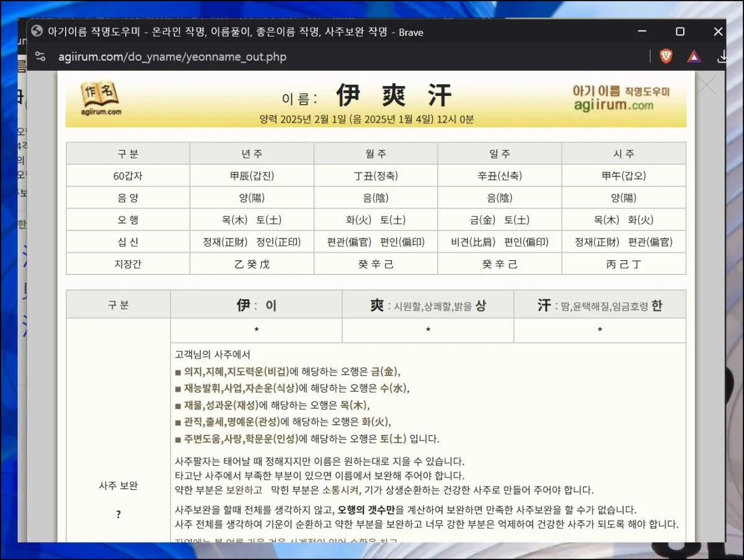Open Brave Rewards triangle icon
744x560 pixels.
point(694,56)
